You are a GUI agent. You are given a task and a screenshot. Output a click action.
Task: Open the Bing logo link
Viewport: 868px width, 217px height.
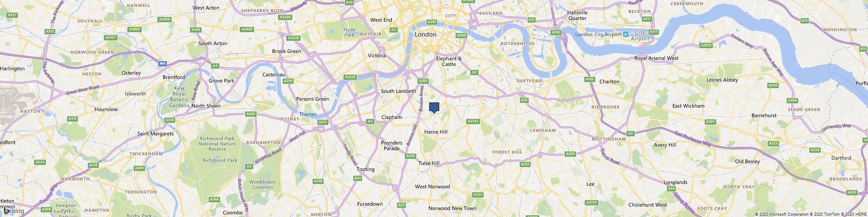tap(13, 211)
